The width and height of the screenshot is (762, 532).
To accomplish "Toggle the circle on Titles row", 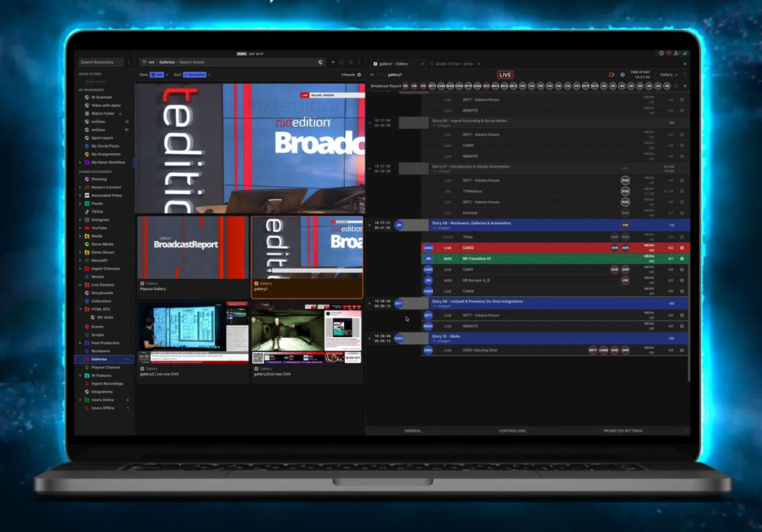I will tap(682, 237).
